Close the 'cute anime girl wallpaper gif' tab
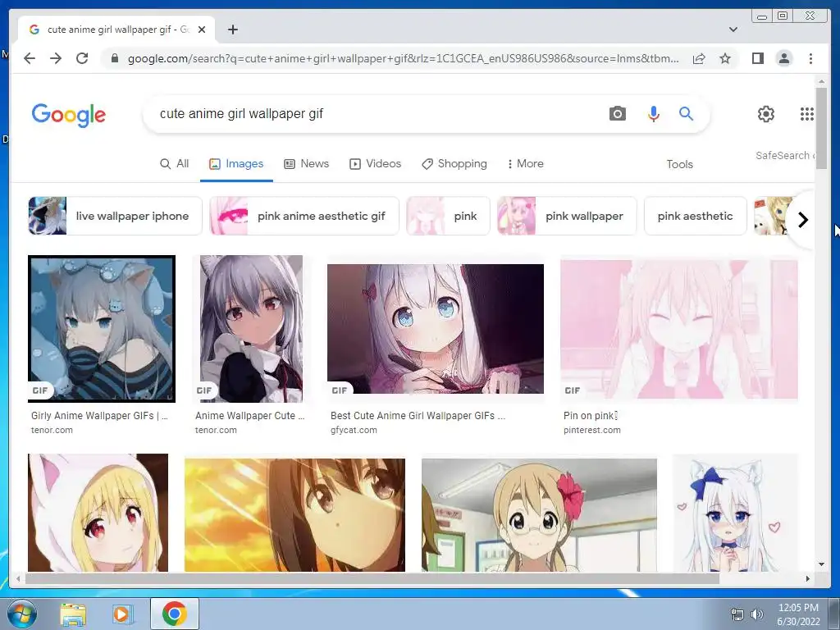This screenshot has height=630, width=840. [x=202, y=30]
